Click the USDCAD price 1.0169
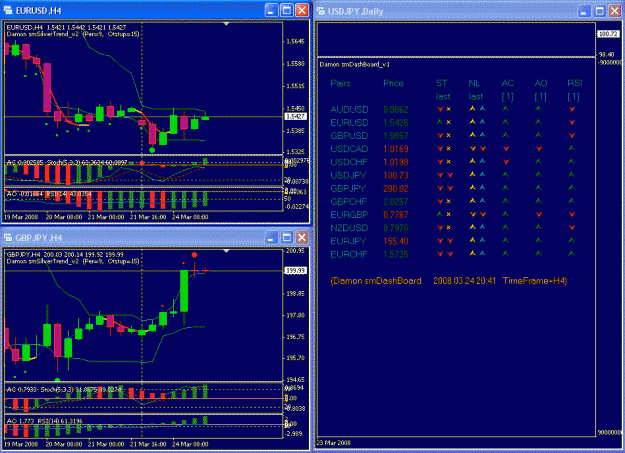 point(396,149)
